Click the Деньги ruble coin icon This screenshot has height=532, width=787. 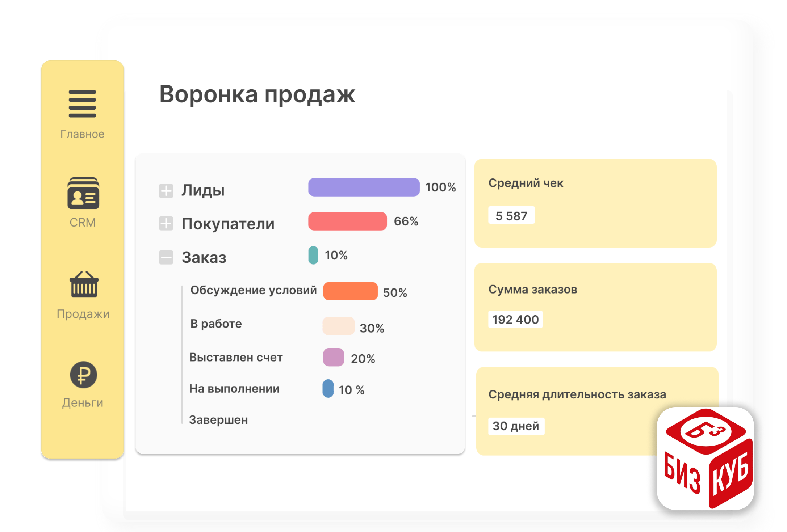83,375
